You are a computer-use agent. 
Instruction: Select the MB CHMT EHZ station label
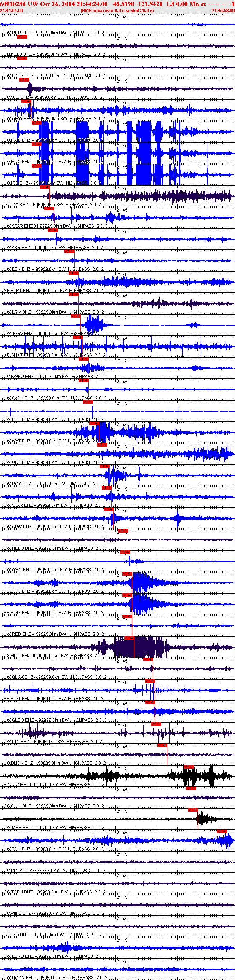pyautogui.click(x=55, y=355)
